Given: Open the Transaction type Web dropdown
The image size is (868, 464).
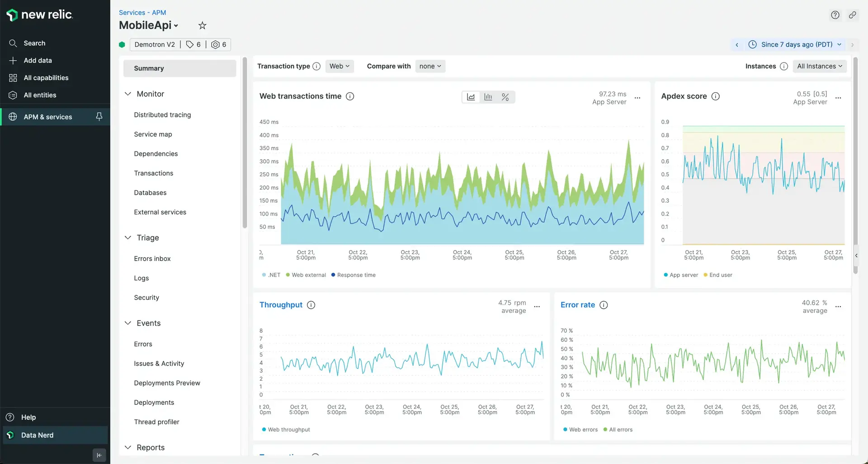Looking at the screenshot, I should tap(339, 66).
